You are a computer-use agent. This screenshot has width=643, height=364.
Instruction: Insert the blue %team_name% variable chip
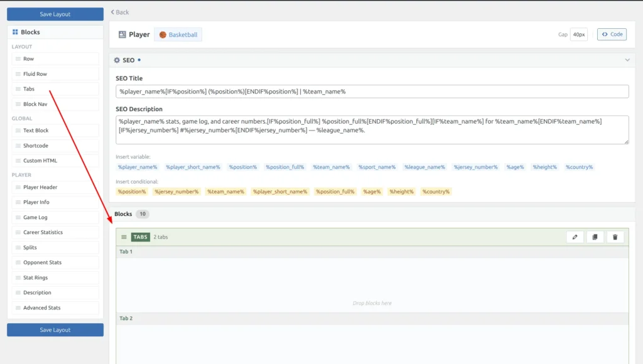332,167
